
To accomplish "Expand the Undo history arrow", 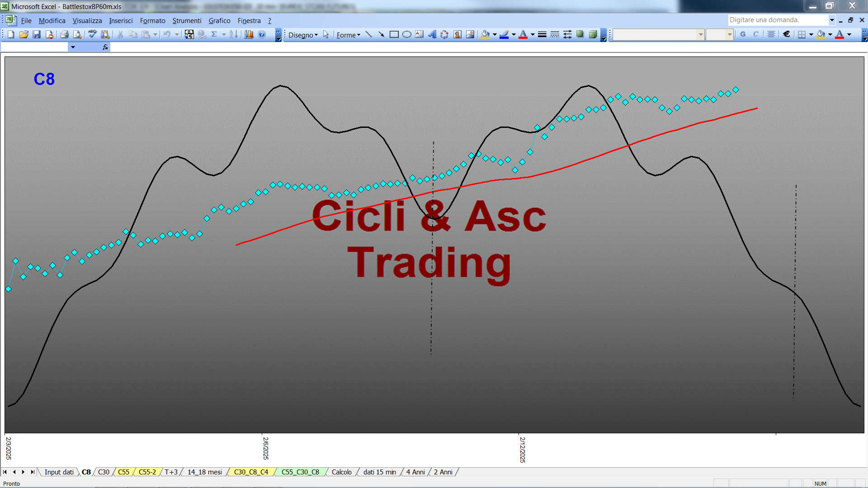I will pos(177,34).
